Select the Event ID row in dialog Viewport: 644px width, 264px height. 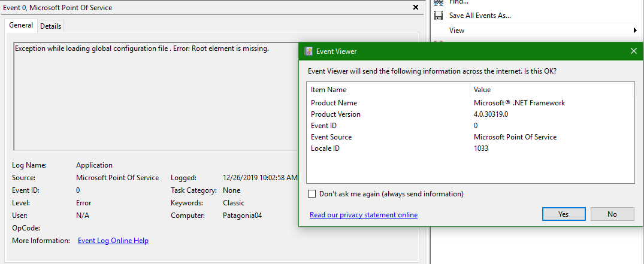[x=470, y=126]
